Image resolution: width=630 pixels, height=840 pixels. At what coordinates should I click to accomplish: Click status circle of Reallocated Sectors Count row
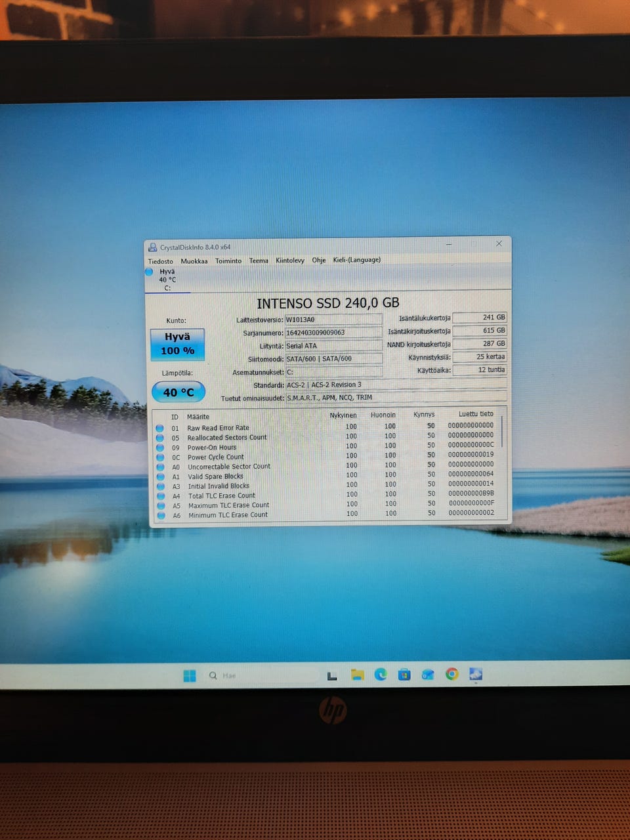159,438
